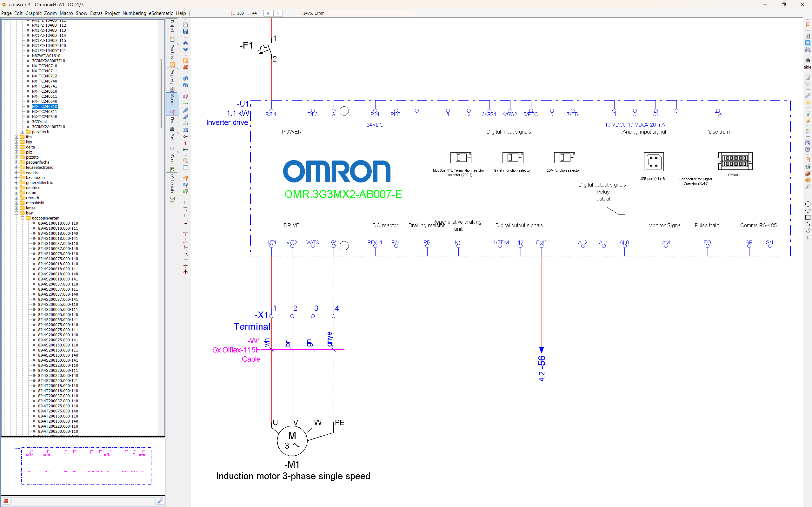Open the eSchematic menu
812x507 pixels.
coord(161,13)
